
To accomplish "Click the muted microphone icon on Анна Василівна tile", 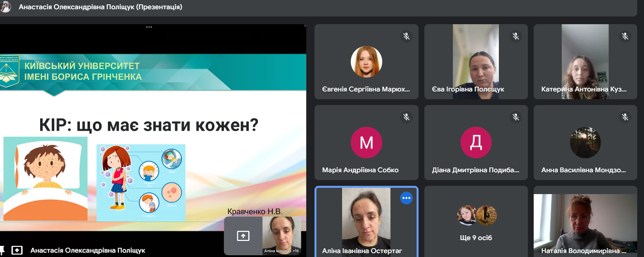I will click(x=625, y=117).
